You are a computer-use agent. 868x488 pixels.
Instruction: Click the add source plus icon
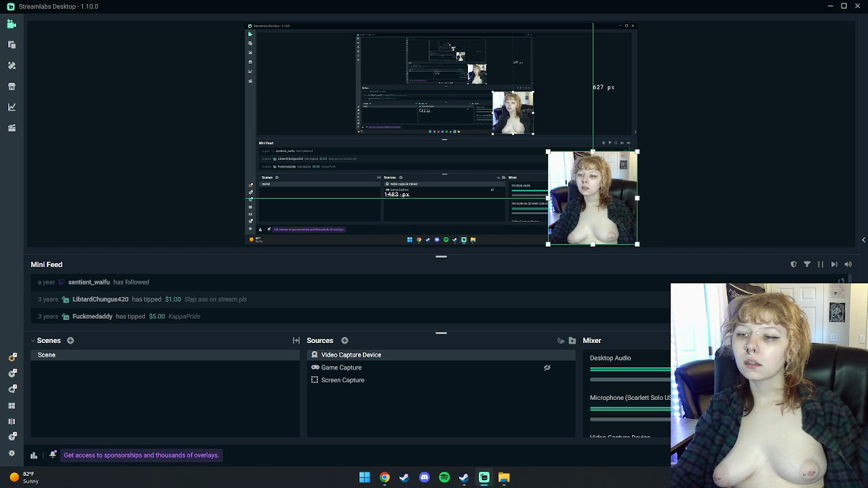coord(344,340)
